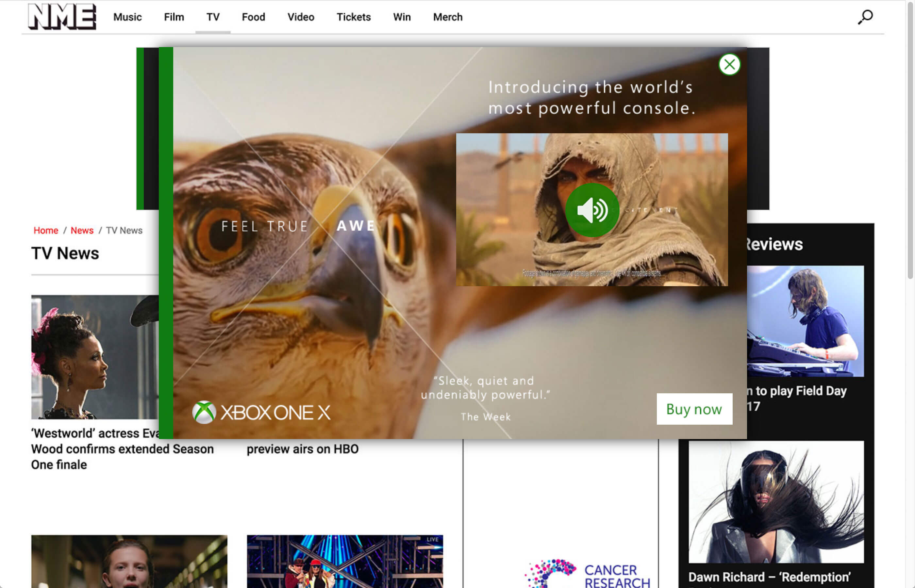915x588 pixels.
Task: Click the TV News breadcrumb text
Action: [x=124, y=230]
